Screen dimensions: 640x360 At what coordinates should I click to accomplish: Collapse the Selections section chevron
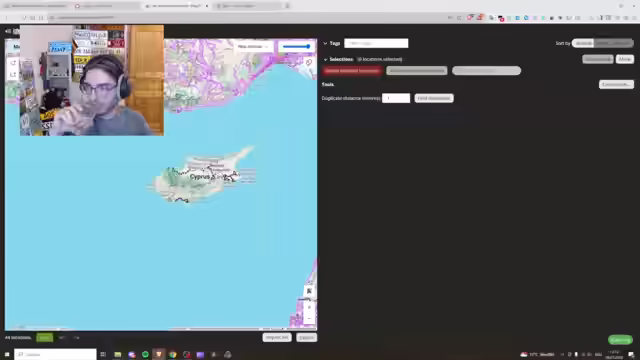(325, 60)
